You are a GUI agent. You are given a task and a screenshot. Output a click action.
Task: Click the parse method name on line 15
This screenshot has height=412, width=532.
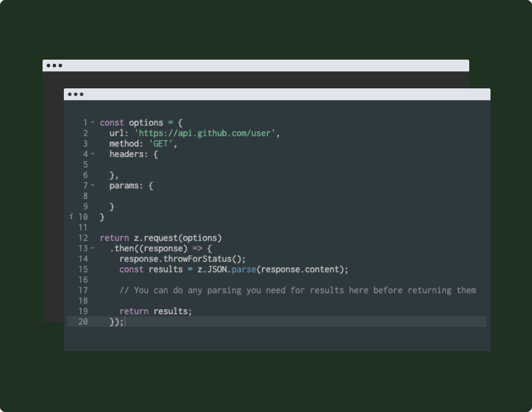coord(244,269)
